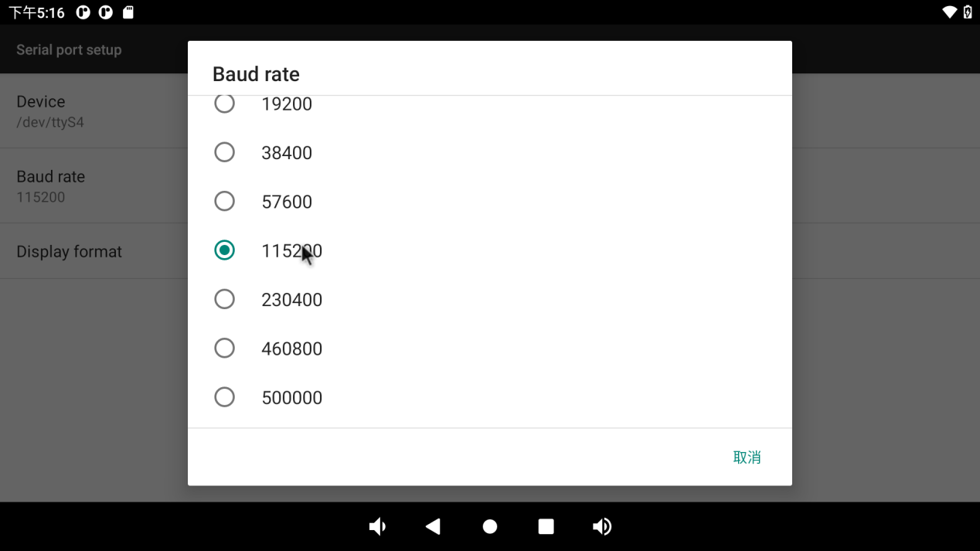Tap the Wi-Fi status bar icon
Screen dimensions: 980x551
point(949,12)
